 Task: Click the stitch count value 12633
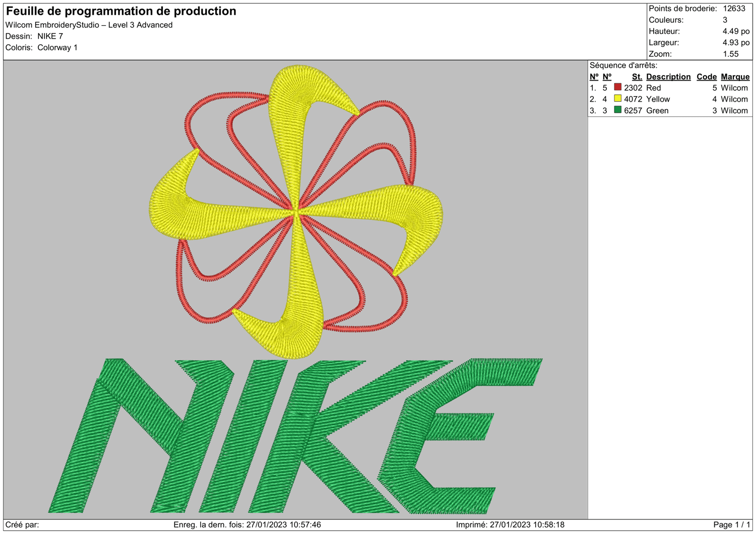coord(734,9)
